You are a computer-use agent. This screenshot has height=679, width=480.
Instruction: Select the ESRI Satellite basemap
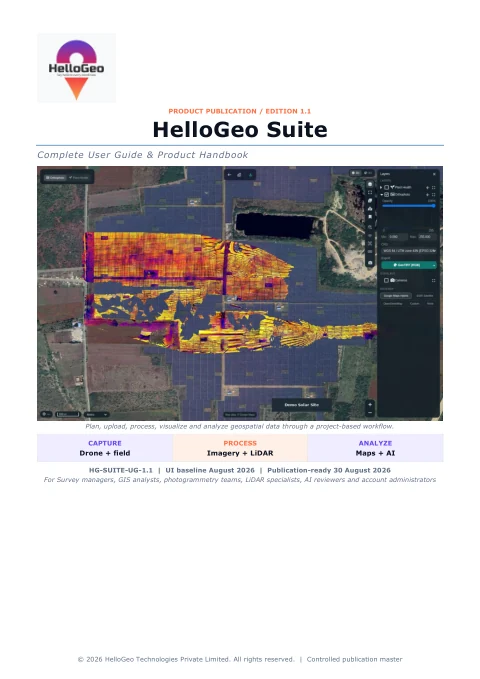point(425,296)
